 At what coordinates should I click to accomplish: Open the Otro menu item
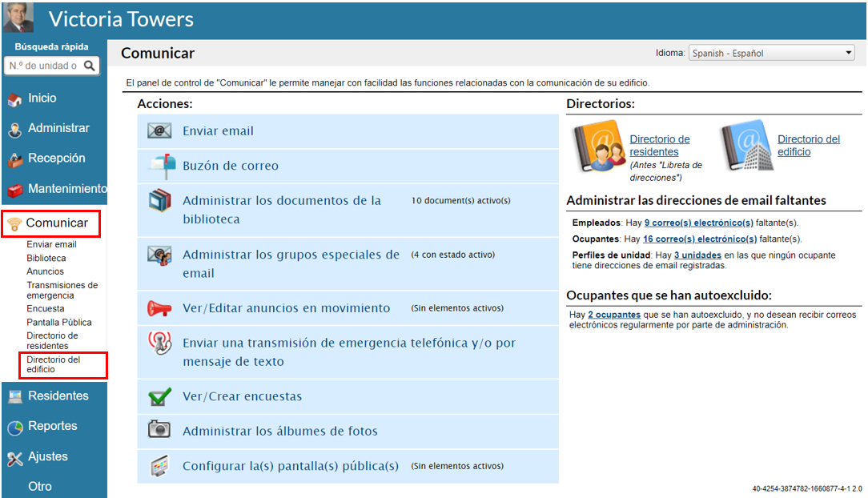click(40, 486)
